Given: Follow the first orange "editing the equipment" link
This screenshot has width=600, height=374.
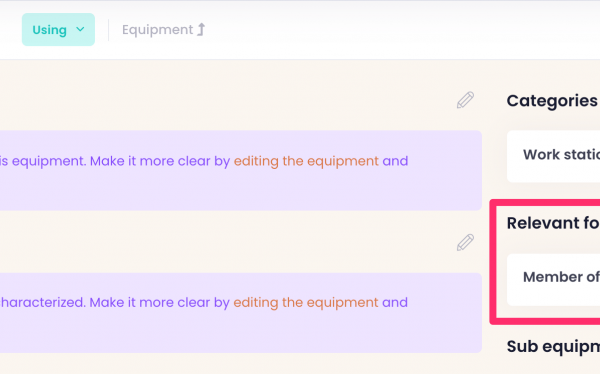Looking at the screenshot, I should (306, 161).
